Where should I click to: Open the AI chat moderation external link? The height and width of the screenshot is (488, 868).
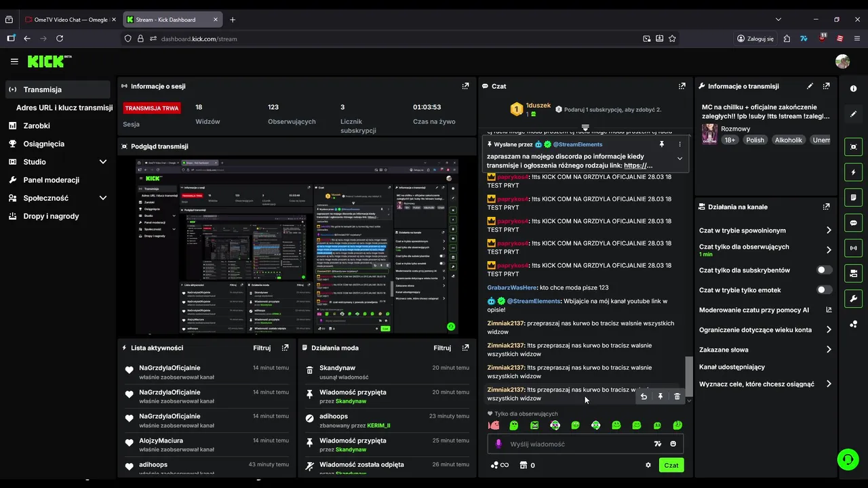(829, 310)
